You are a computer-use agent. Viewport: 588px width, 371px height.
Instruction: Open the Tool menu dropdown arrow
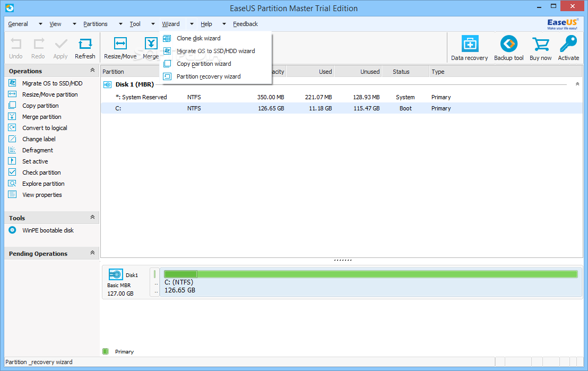tap(153, 24)
